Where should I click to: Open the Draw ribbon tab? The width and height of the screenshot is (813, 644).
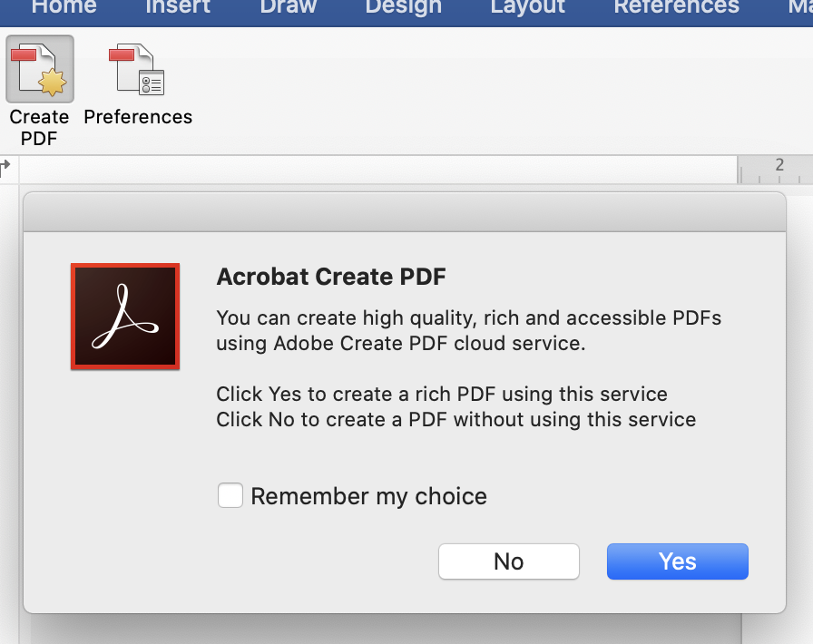pyautogui.click(x=289, y=7)
